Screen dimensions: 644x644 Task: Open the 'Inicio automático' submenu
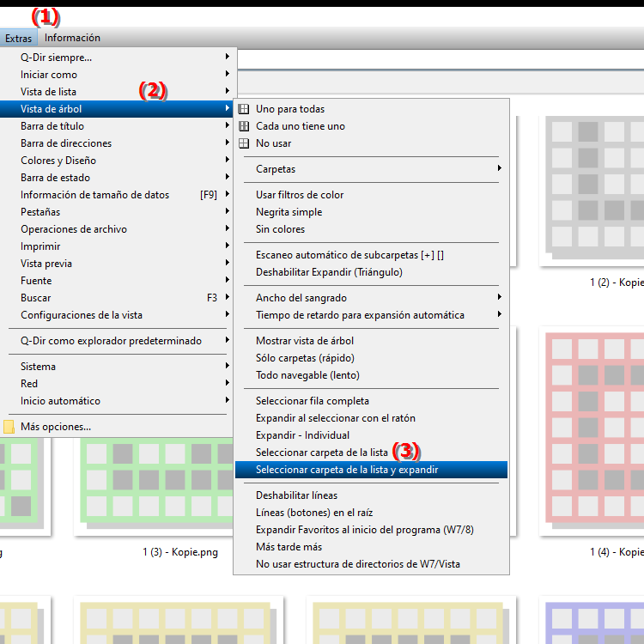click(x=117, y=401)
